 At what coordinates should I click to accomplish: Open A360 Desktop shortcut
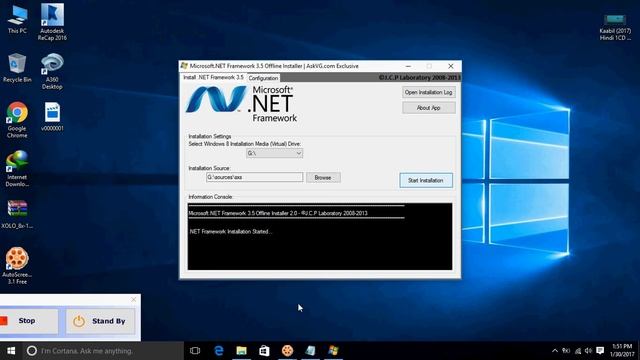click(52, 71)
